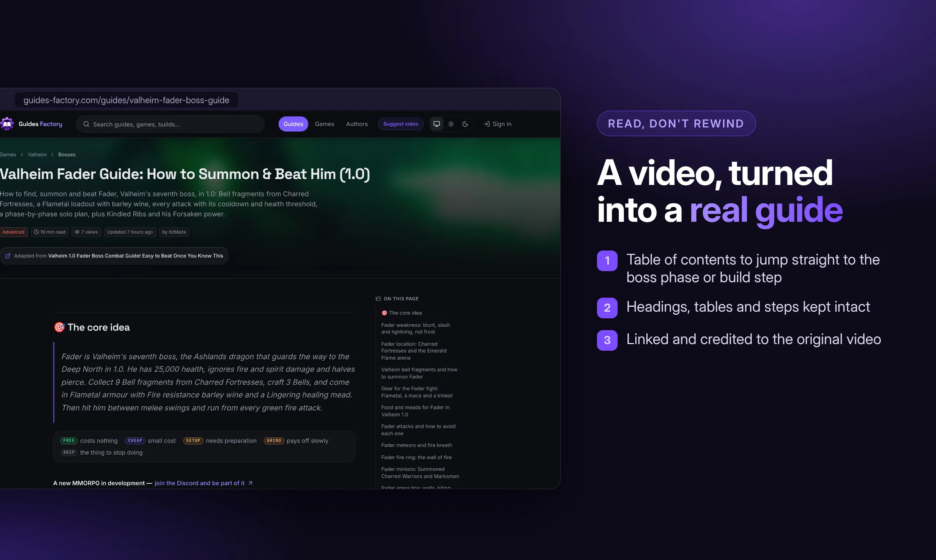Jump to Fader meteors and fire breath
Viewport: 936px width, 560px height.
(x=416, y=445)
